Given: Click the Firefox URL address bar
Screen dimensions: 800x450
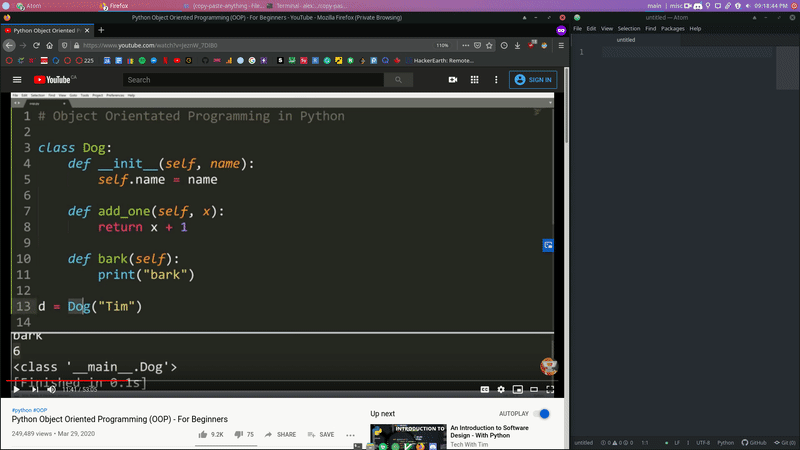Looking at the screenshot, I should click(255, 45).
